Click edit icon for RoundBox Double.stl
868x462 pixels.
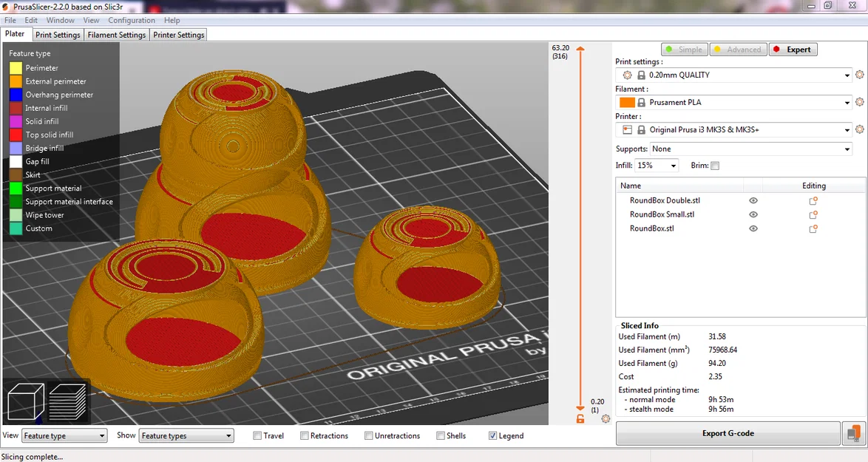(813, 201)
